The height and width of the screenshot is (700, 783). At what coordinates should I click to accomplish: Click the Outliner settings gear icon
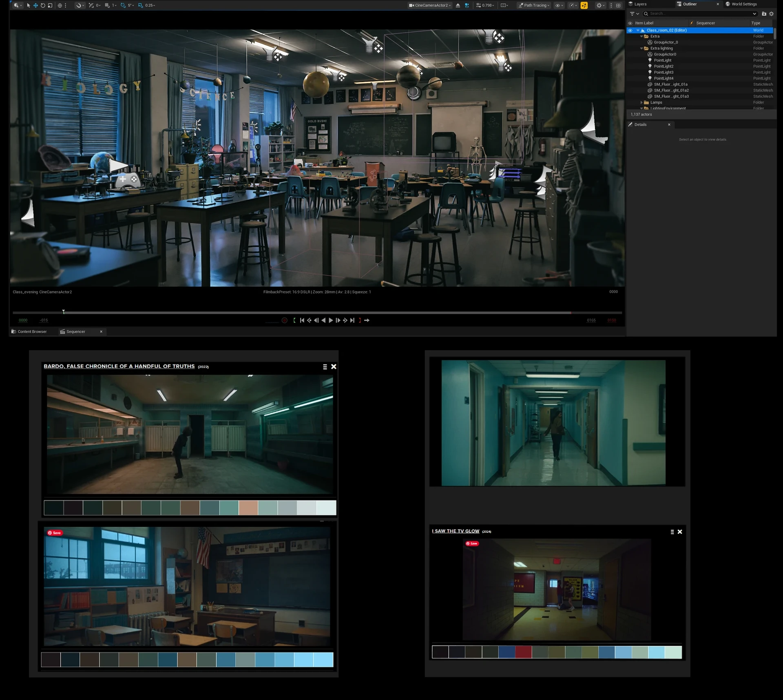(772, 14)
